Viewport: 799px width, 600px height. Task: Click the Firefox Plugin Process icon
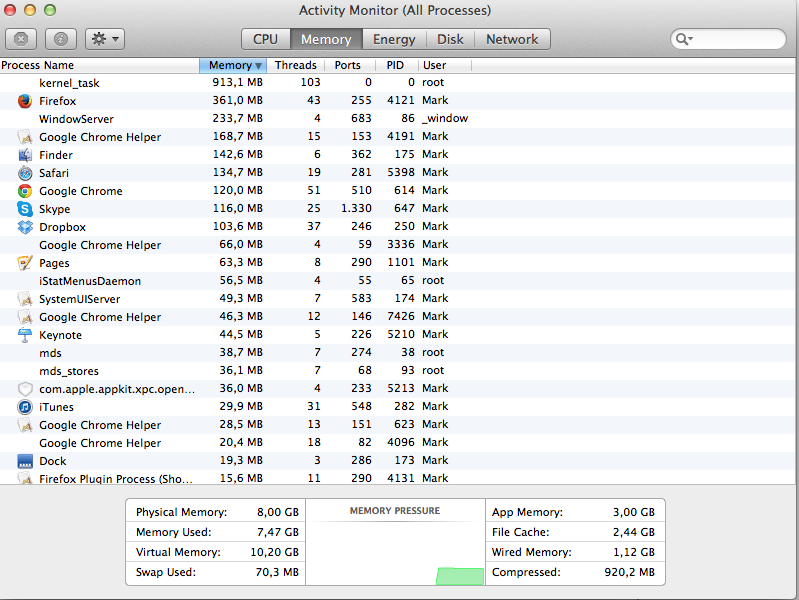pyautogui.click(x=25, y=478)
